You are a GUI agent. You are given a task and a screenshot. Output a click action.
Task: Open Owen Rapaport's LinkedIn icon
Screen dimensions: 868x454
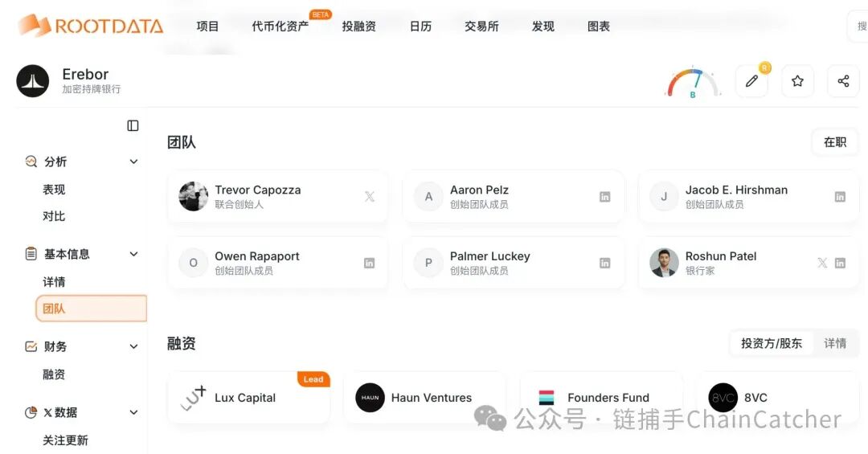click(x=369, y=263)
